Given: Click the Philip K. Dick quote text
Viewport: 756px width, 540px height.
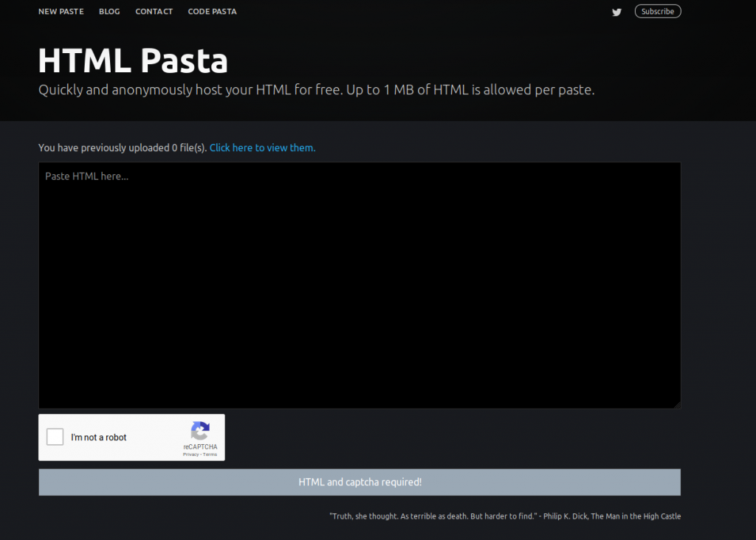Looking at the screenshot, I should click(x=505, y=516).
